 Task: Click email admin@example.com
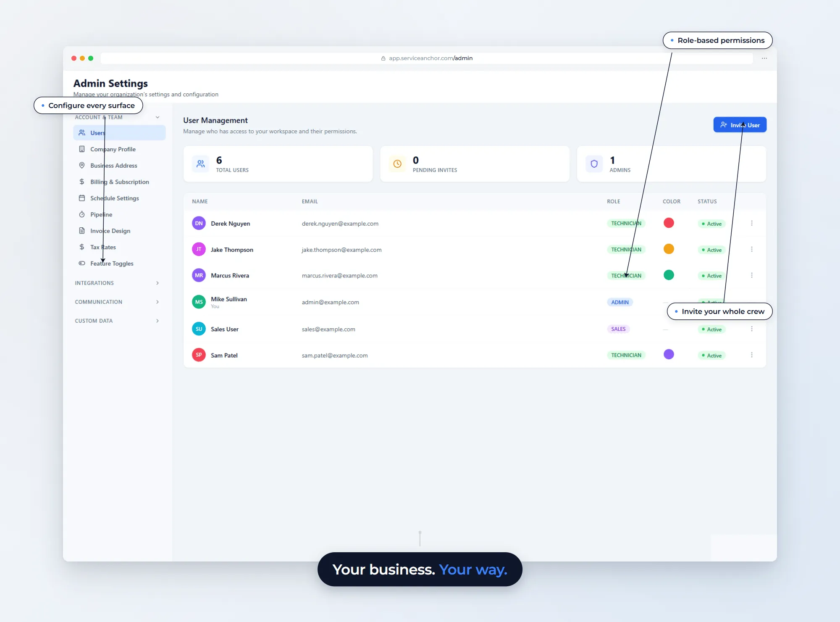331,303
